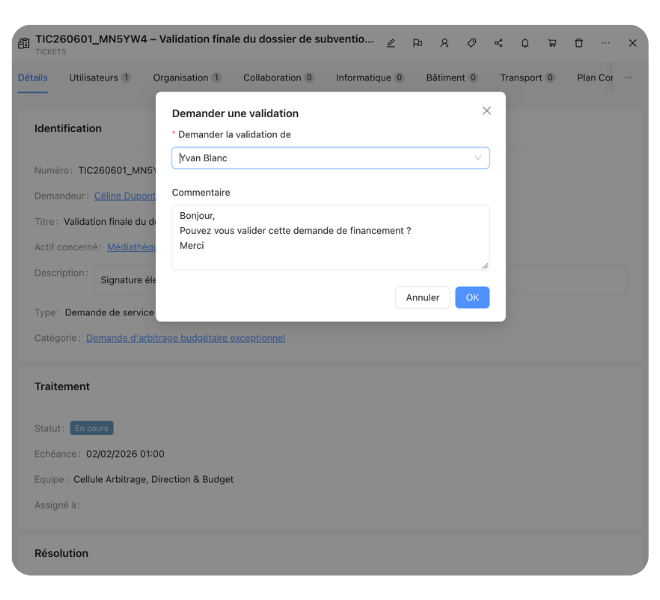
Task: Click the Résolution section heading
Action: coord(61,553)
